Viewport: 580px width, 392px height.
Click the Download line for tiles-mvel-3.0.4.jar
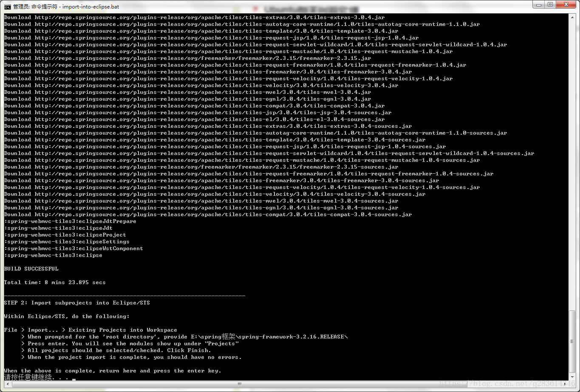tap(188, 92)
